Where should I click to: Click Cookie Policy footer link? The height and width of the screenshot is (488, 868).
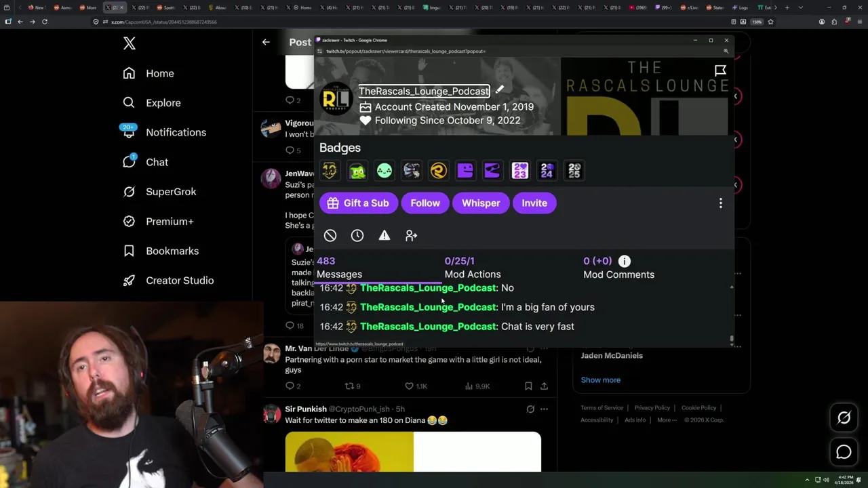(698, 408)
